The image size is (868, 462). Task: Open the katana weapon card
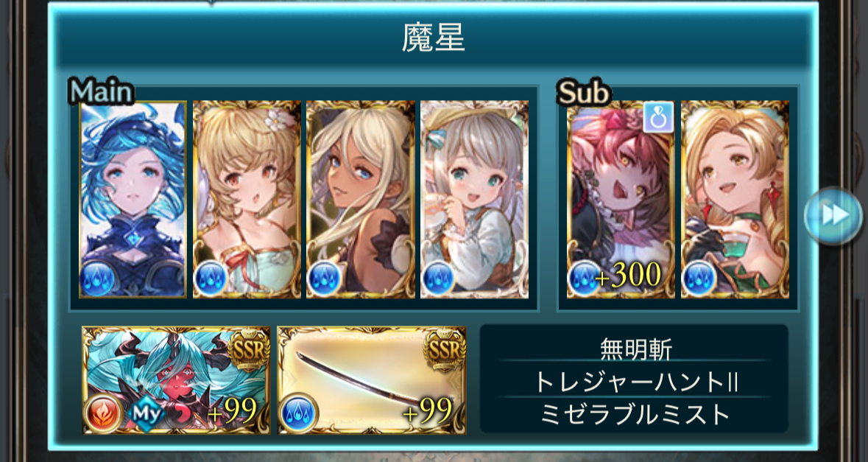(x=372, y=380)
